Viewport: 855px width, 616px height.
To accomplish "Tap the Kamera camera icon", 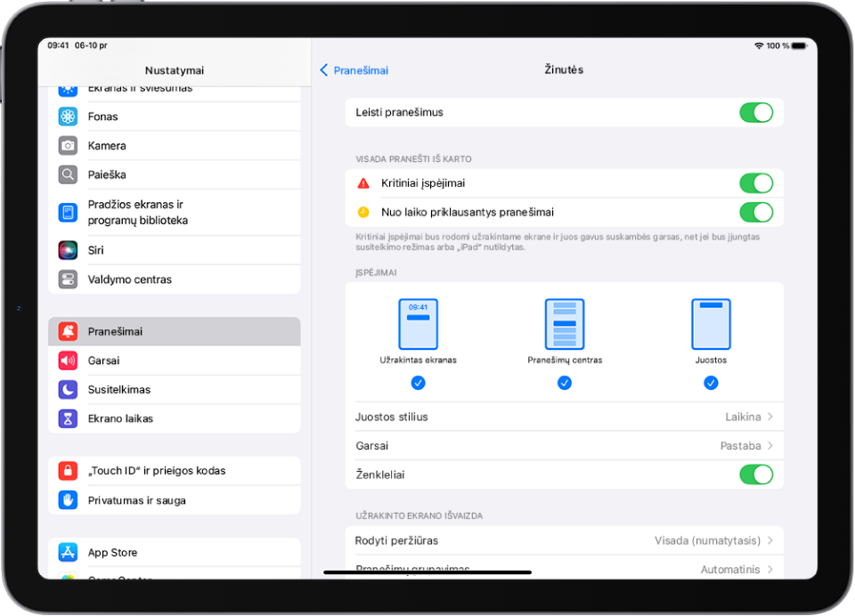I will (x=68, y=146).
